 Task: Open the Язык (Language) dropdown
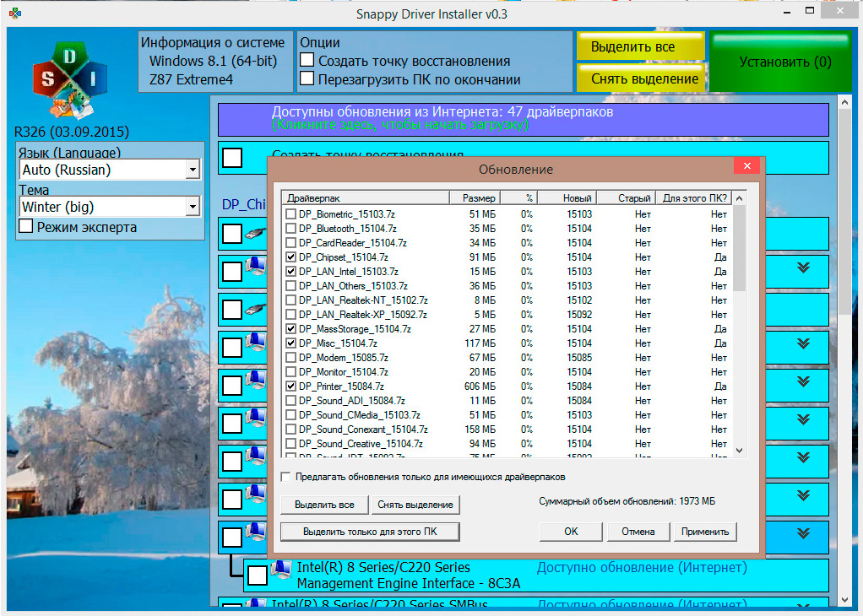(x=193, y=170)
